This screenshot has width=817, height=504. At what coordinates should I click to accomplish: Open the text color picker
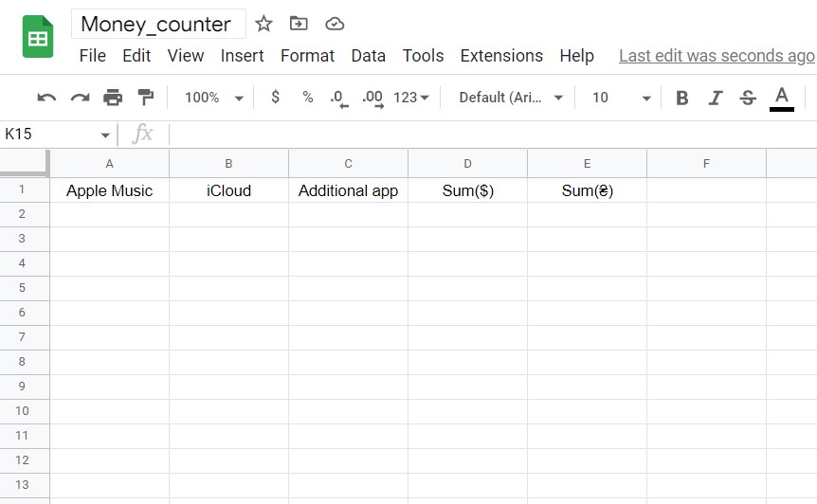pyautogui.click(x=782, y=99)
